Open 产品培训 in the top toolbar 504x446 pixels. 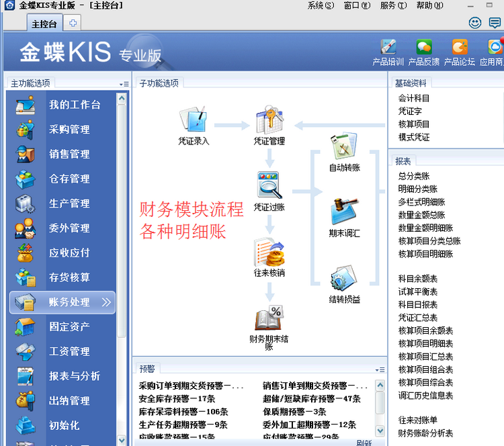pos(388,48)
